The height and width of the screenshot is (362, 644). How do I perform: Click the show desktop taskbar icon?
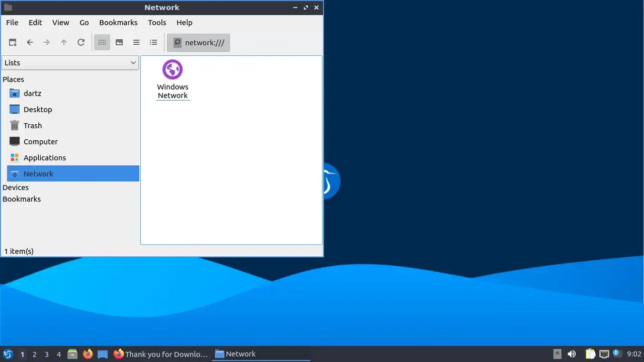tap(103, 354)
